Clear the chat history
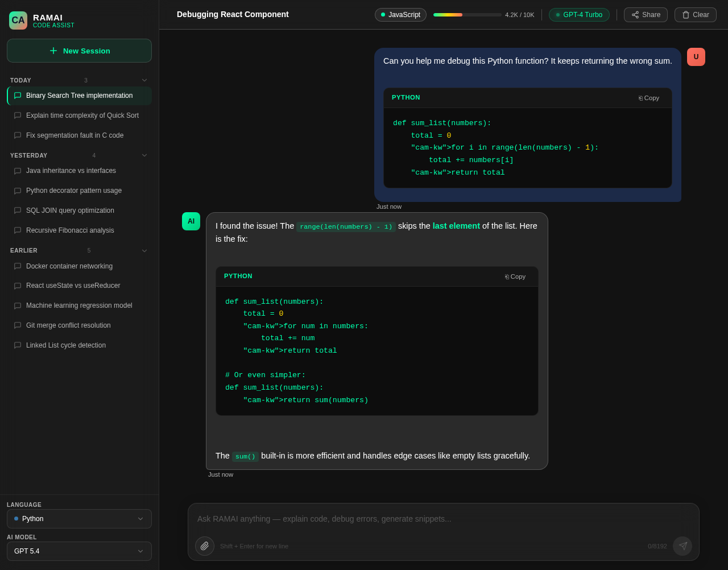 pos(696,15)
